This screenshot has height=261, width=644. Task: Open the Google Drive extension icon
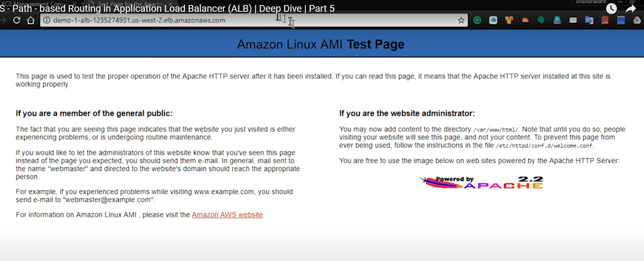point(637,20)
